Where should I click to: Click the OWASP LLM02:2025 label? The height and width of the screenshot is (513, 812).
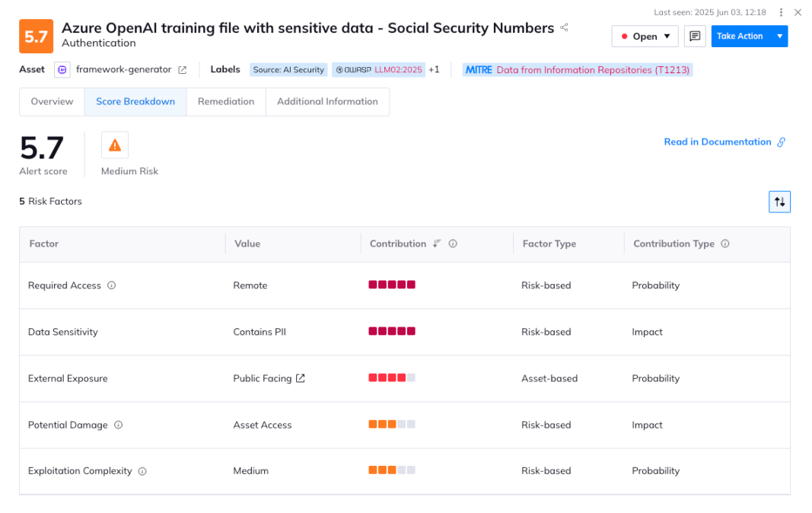(x=378, y=70)
